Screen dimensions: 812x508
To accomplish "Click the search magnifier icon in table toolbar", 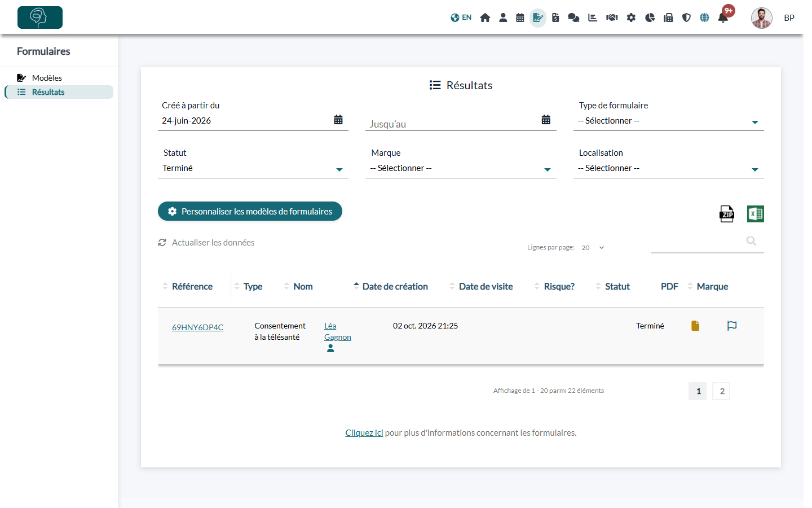I will (751, 241).
